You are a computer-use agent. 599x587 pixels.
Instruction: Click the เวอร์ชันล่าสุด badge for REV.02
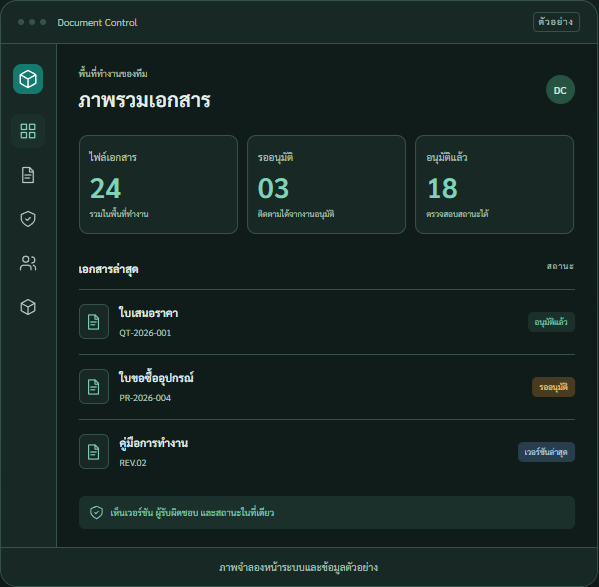(x=546, y=452)
